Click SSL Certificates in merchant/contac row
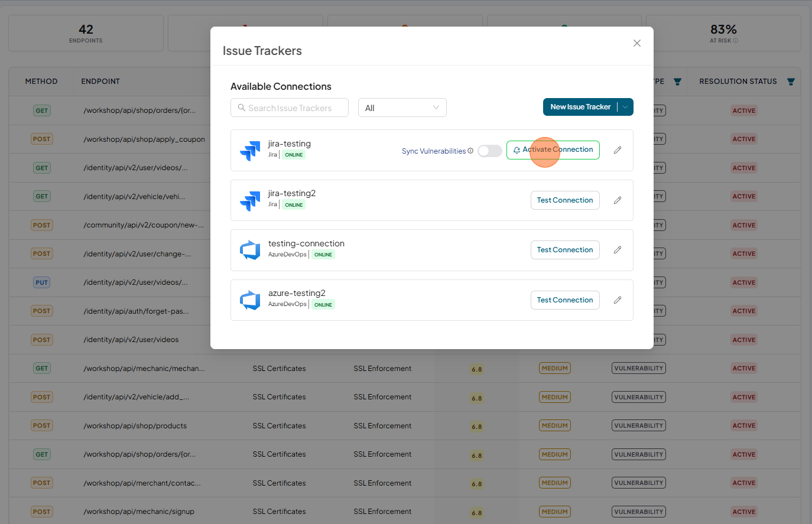The image size is (812, 524). click(279, 483)
